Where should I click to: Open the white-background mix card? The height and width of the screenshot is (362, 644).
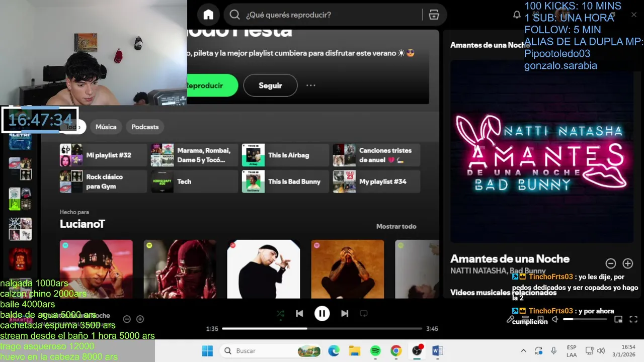(x=264, y=269)
